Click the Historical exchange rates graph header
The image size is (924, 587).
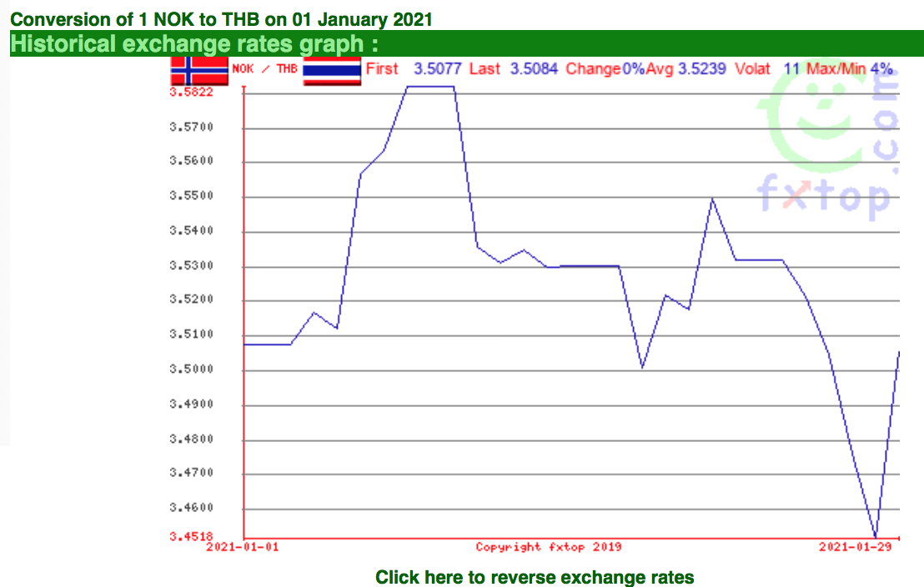tap(200, 44)
